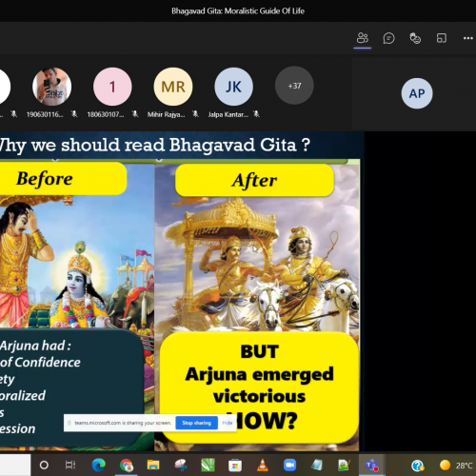Click the 'After' yellow label on slide
Image resolution: width=476 pixels, height=476 pixels.
(x=254, y=180)
